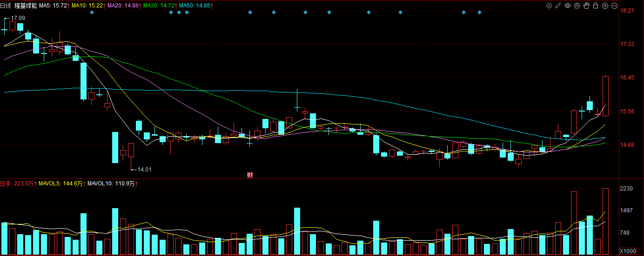Click the 14.68 price axis label
This screenshot has height=256, width=644.
(x=627, y=145)
